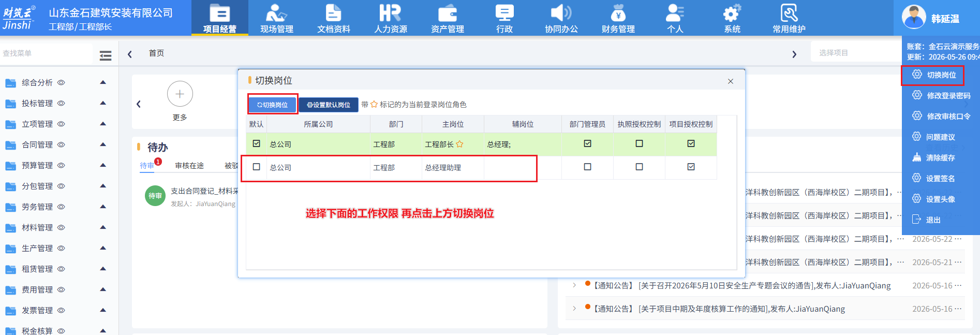Image resolution: width=980 pixels, height=335 pixels.
Task: Open the 系统 settings module
Action: (732, 18)
